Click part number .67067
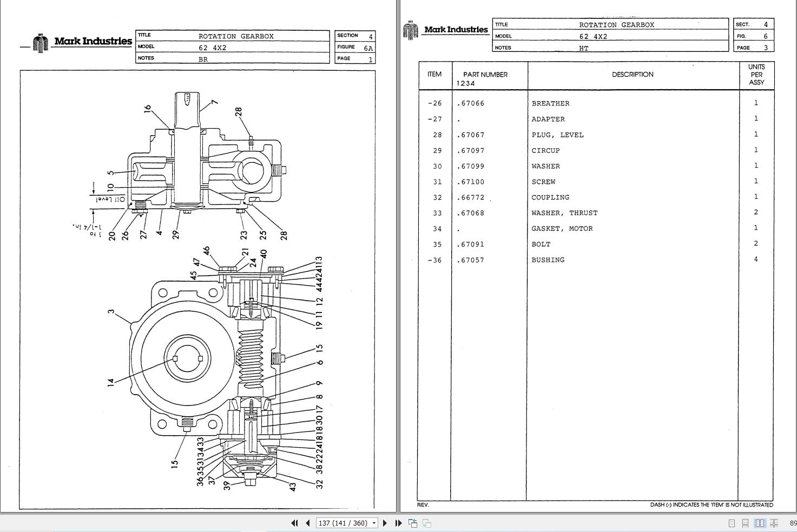This screenshot has height=532, width=797. pos(471,135)
